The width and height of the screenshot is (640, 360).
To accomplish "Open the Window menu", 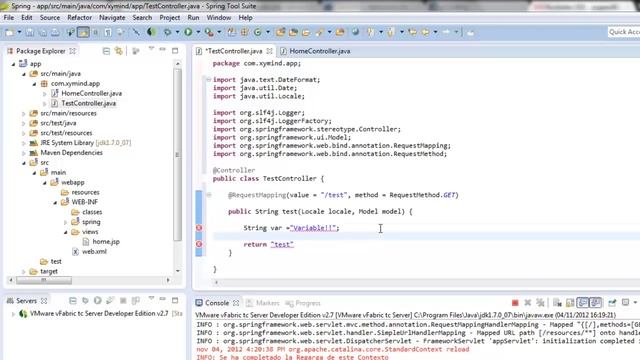I will click(x=219, y=18).
